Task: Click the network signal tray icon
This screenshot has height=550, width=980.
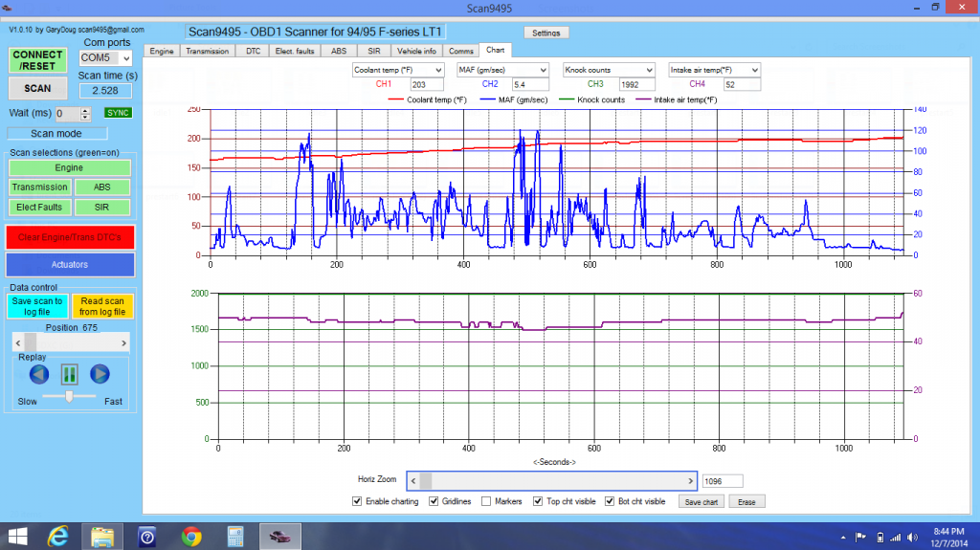Action: tap(896, 538)
